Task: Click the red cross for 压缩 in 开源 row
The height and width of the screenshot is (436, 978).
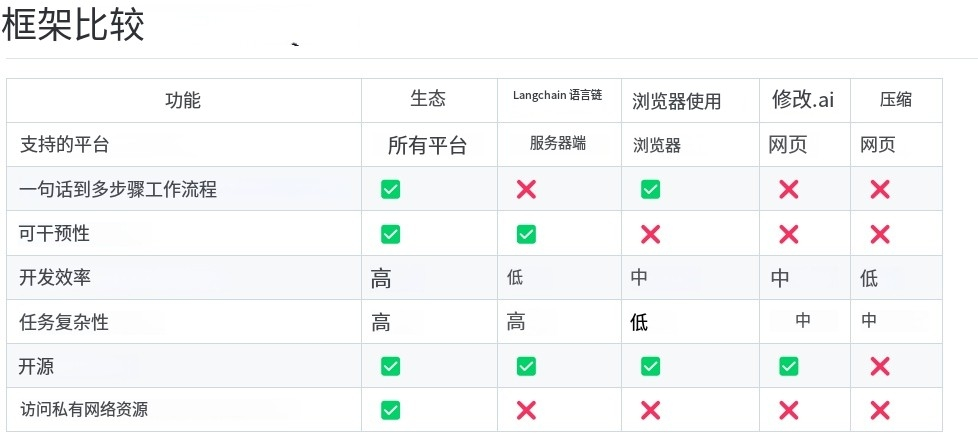Action: (879, 366)
